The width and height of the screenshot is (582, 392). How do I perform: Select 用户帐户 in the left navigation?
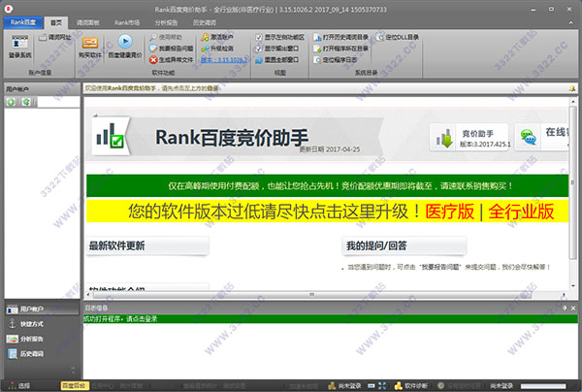(x=42, y=309)
